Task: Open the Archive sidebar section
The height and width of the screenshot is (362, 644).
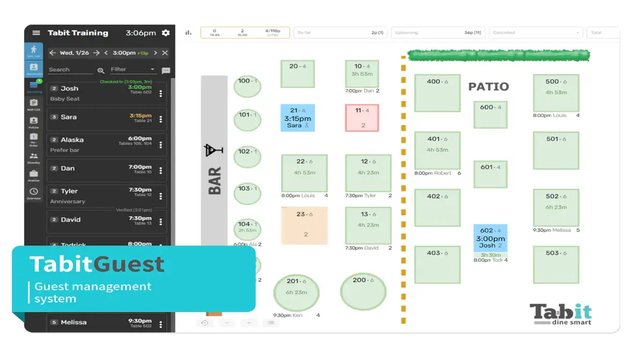Action: (33, 175)
